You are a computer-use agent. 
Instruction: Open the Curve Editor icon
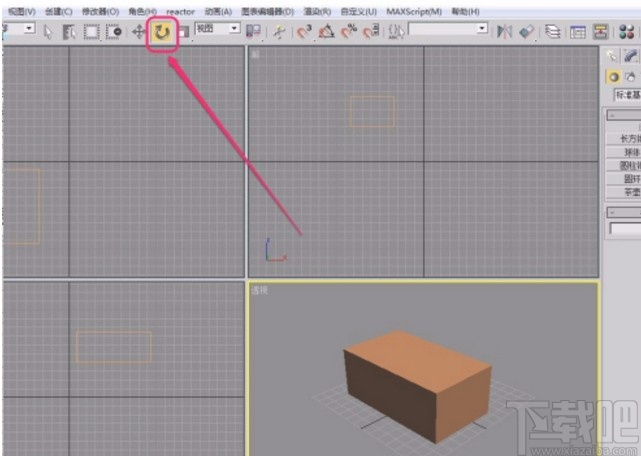(x=578, y=32)
